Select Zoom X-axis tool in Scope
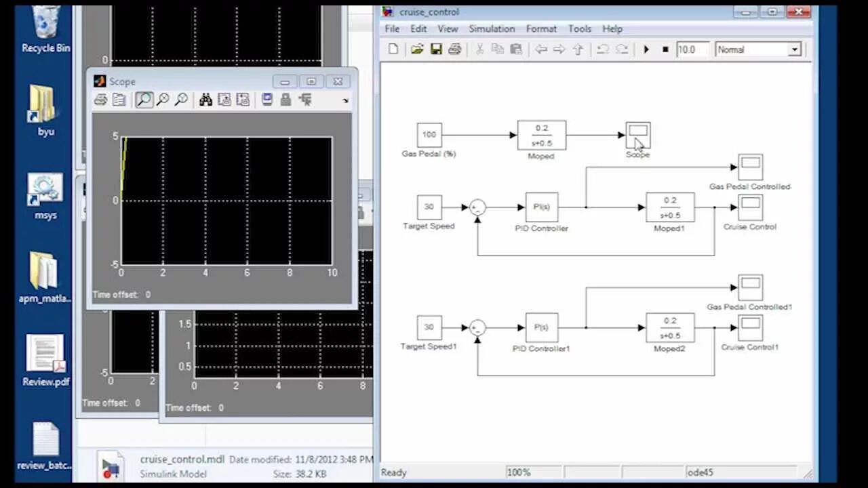This screenshot has width=868, height=488. click(163, 100)
